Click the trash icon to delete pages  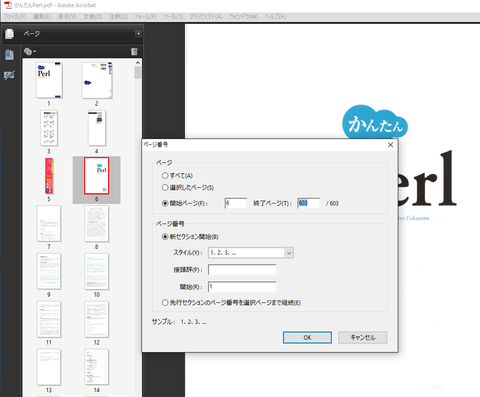coord(134,51)
